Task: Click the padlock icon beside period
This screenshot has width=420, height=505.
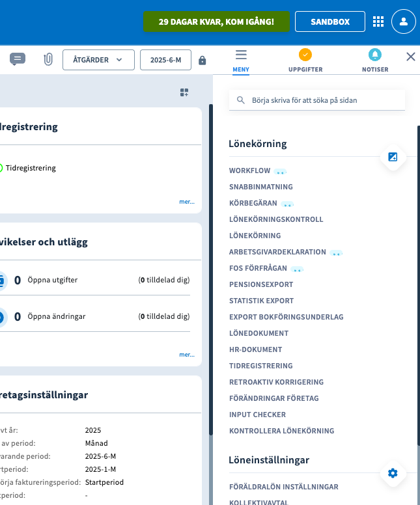Action: coord(202,60)
